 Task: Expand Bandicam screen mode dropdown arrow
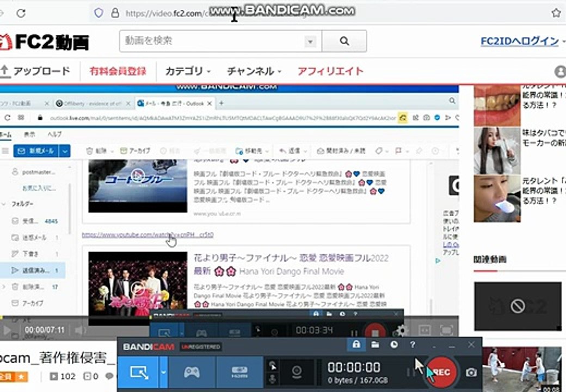pos(163,372)
